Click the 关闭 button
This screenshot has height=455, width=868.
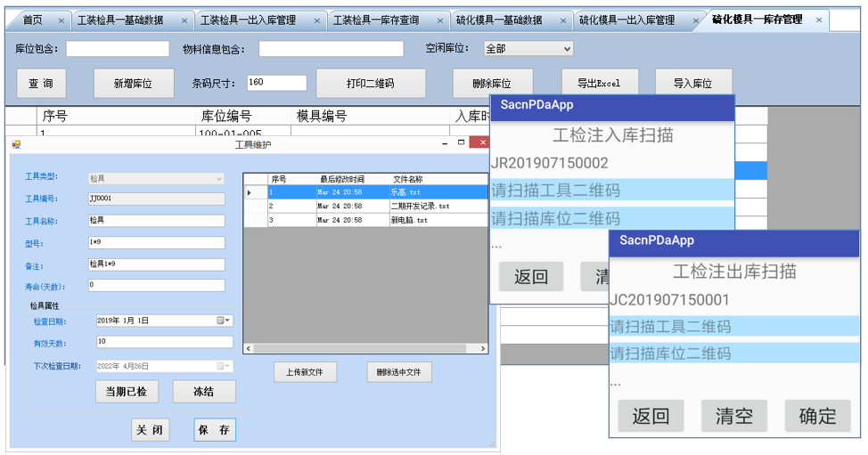tap(150, 430)
